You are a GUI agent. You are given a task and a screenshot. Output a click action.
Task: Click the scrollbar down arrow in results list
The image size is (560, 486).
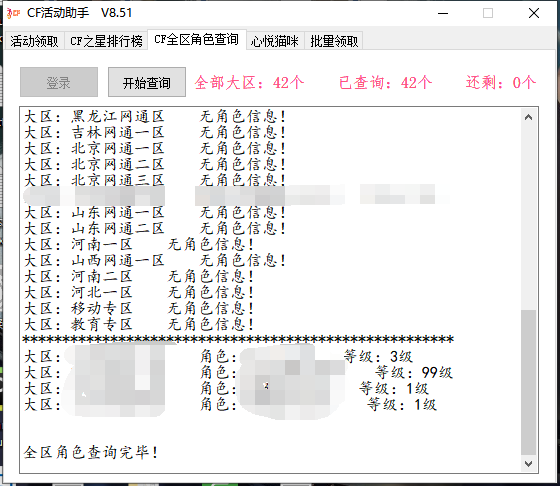pyautogui.click(x=529, y=464)
